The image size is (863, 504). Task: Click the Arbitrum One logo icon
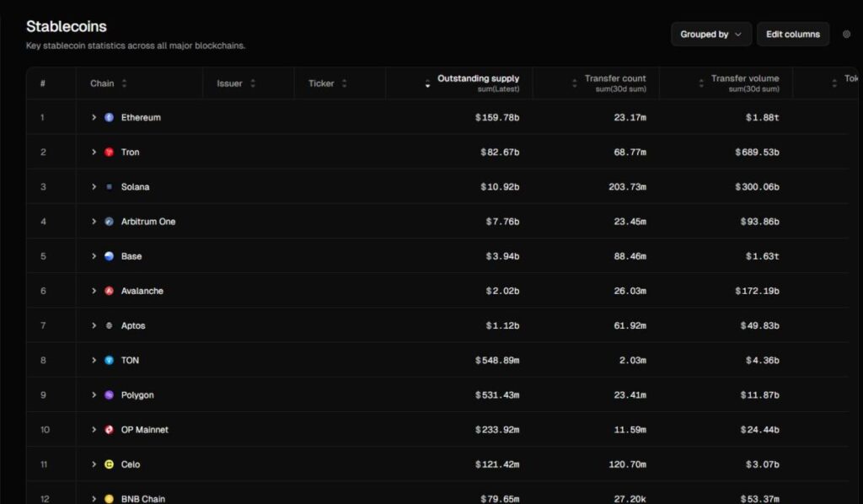click(109, 222)
